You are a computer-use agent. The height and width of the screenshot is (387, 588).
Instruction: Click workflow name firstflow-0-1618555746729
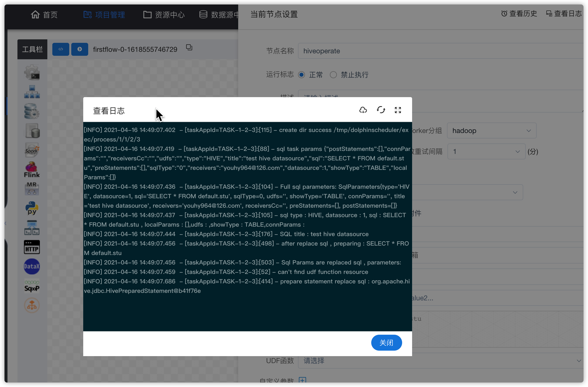point(135,49)
